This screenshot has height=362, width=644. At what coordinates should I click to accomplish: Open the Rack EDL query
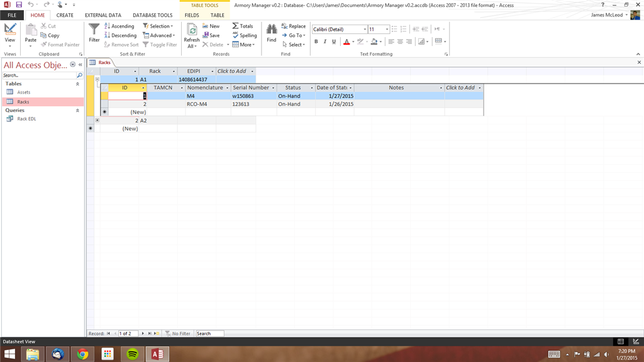click(x=26, y=119)
